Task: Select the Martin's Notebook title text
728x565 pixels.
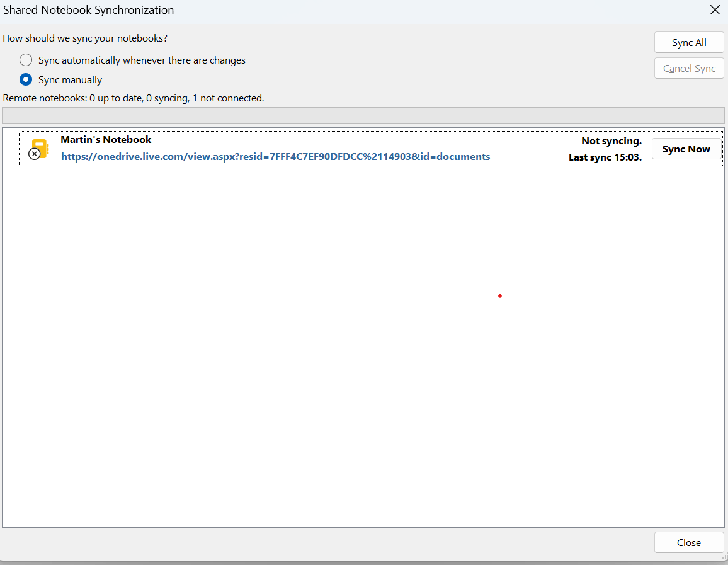Action: pos(106,140)
